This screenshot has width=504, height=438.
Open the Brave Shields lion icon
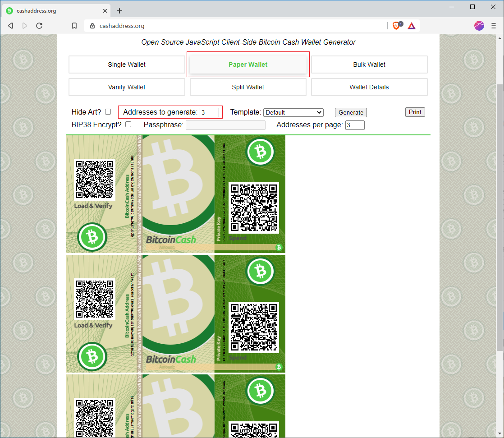(397, 25)
